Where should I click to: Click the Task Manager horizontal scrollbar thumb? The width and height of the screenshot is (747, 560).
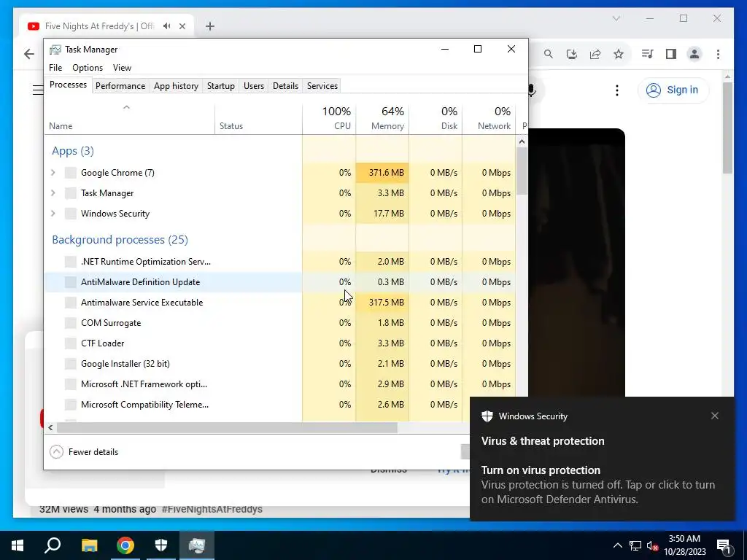[228, 427]
